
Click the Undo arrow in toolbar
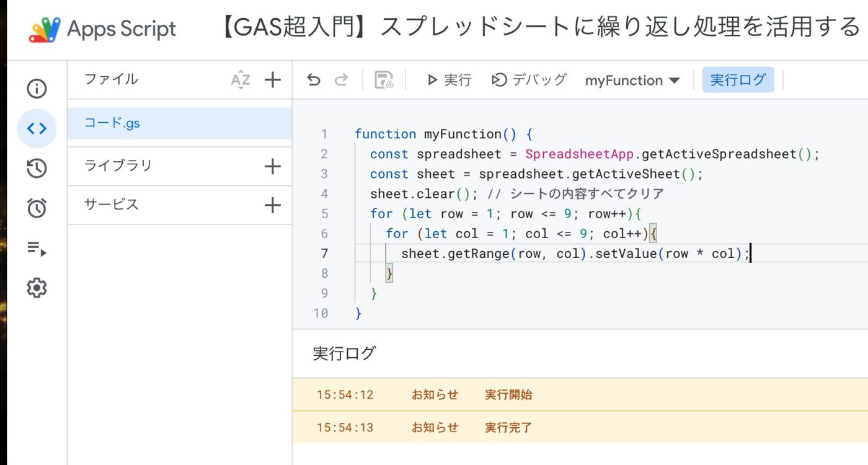[x=314, y=80]
